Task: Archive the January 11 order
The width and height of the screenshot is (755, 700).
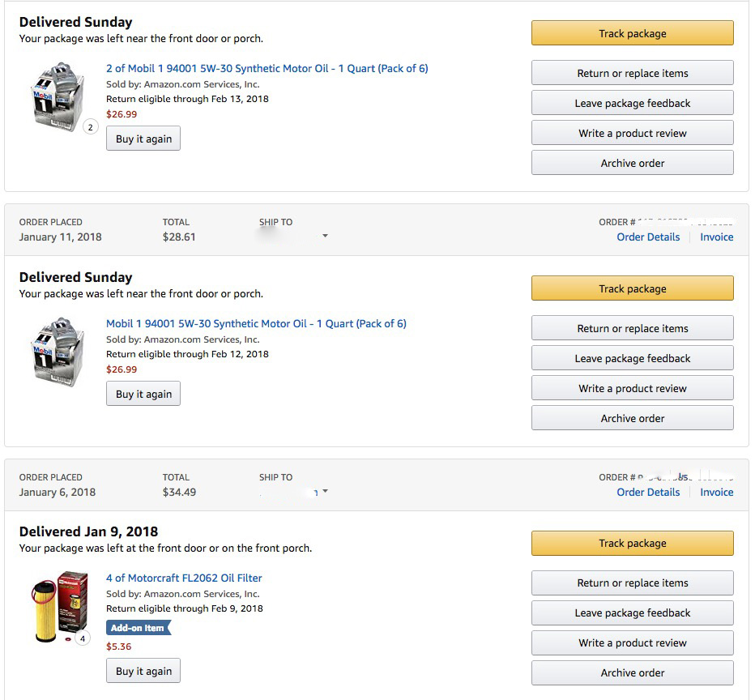Action: pyautogui.click(x=632, y=418)
